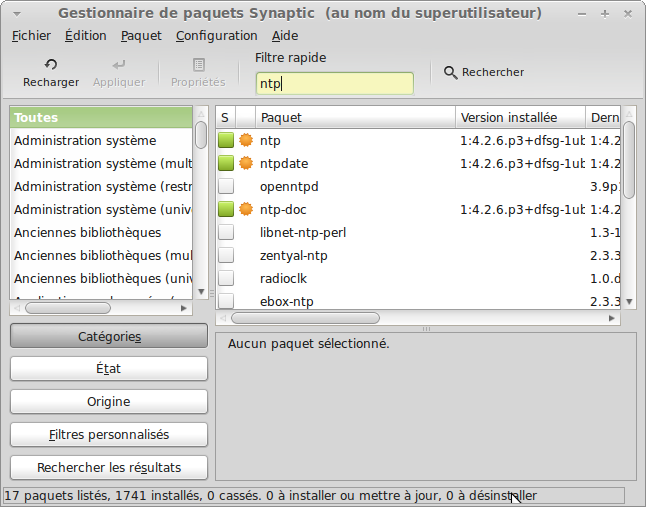Viewport: 646px width, 507px height.
Task: Click the installed version cell for ntpdate
Action: 522,164
